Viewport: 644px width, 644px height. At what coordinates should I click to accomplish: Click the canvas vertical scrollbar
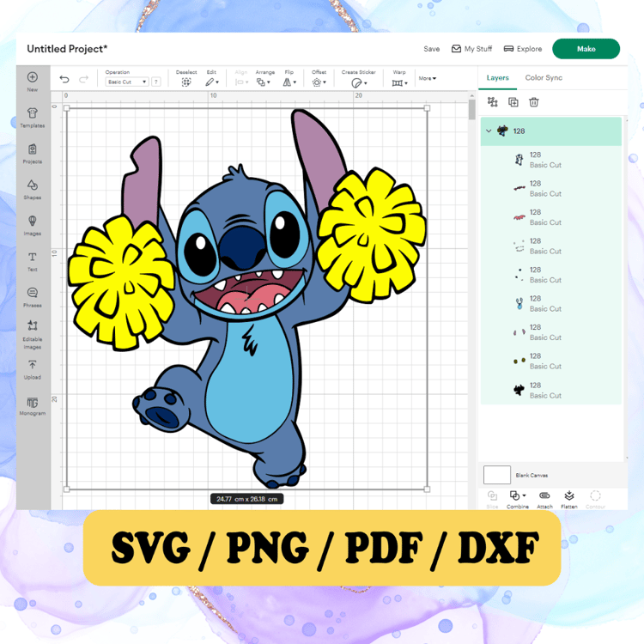(471, 109)
